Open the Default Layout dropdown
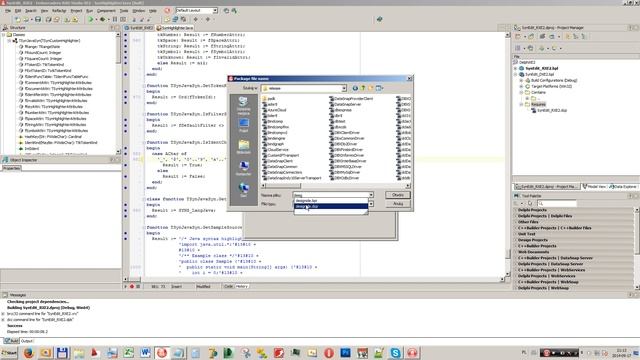Screen dimensions: 640x360 pos(215,11)
